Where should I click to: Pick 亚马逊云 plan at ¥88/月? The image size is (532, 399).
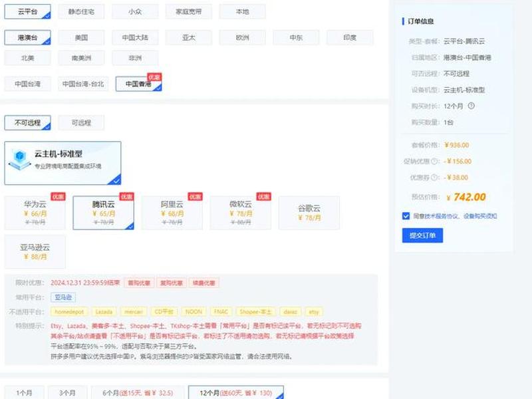(35, 252)
